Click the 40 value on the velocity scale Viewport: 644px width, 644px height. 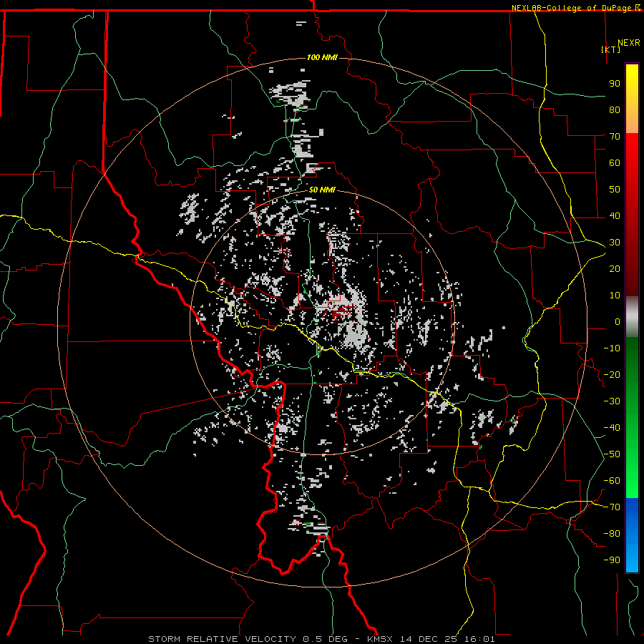(615, 216)
